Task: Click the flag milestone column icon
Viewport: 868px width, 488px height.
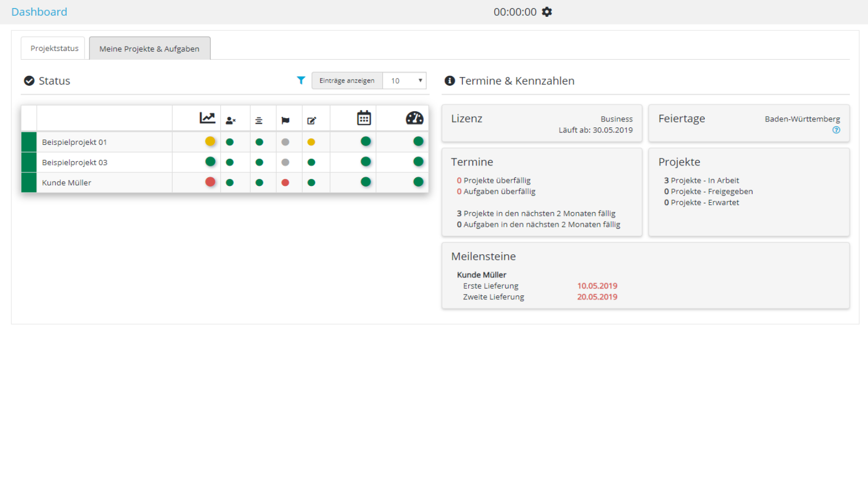Action: (x=285, y=120)
